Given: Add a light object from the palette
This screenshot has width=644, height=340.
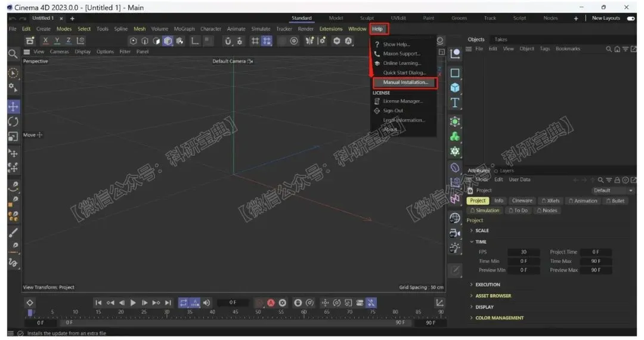Looking at the screenshot, I should (x=454, y=248).
